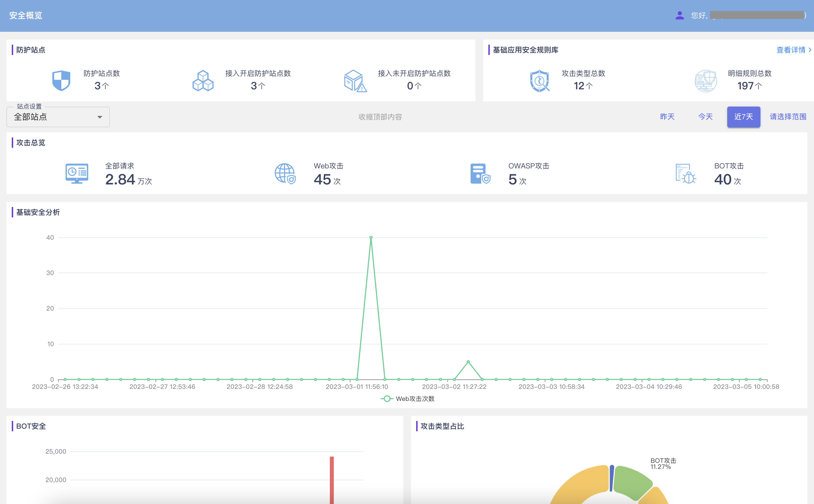Click the monitor-shield icon beside 明细规则总数
This screenshot has width=814, height=504.
(x=705, y=81)
